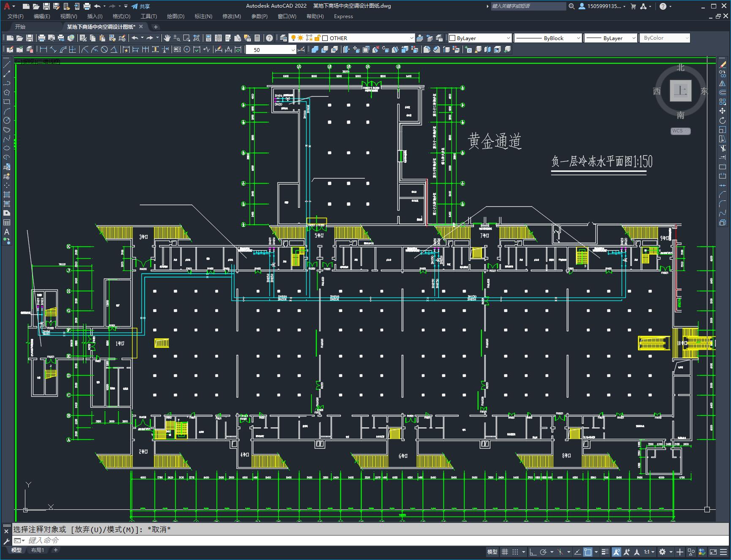Open the Layer Properties Manager icon
Viewport: 731px width, 560px height.
[x=283, y=38]
